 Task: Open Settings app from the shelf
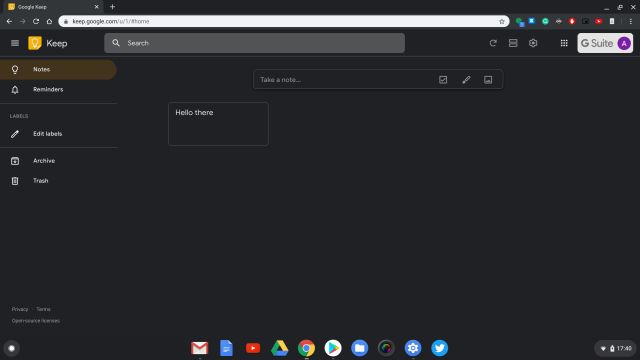coord(413,348)
